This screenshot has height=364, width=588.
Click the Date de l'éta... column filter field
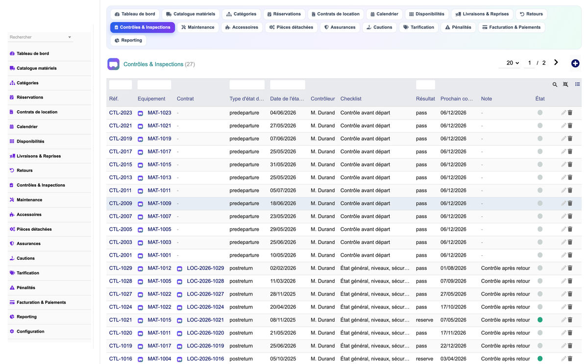(x=288, y=85)
